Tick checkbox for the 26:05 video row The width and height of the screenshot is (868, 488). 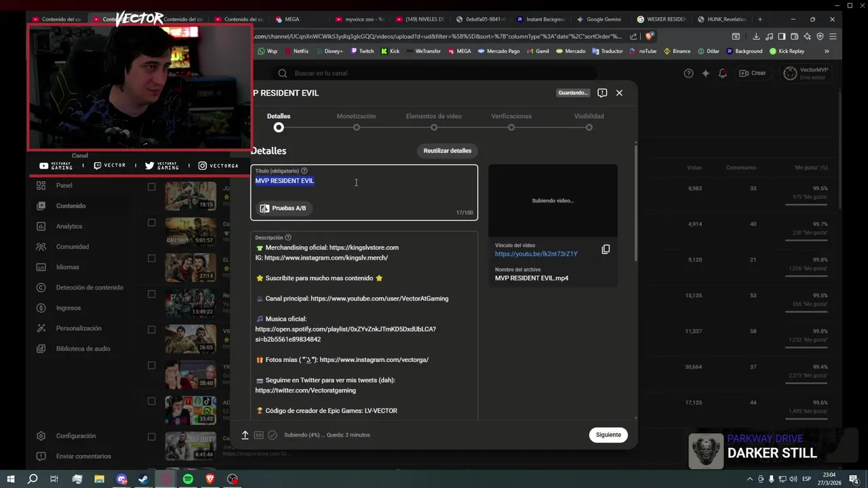pos(152,329)
